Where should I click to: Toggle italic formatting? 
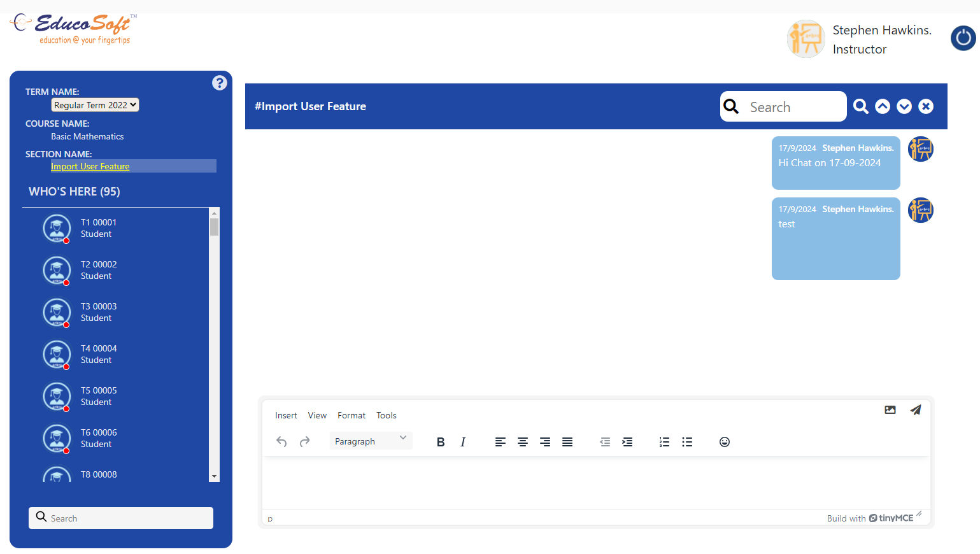[x=463, y=442]
